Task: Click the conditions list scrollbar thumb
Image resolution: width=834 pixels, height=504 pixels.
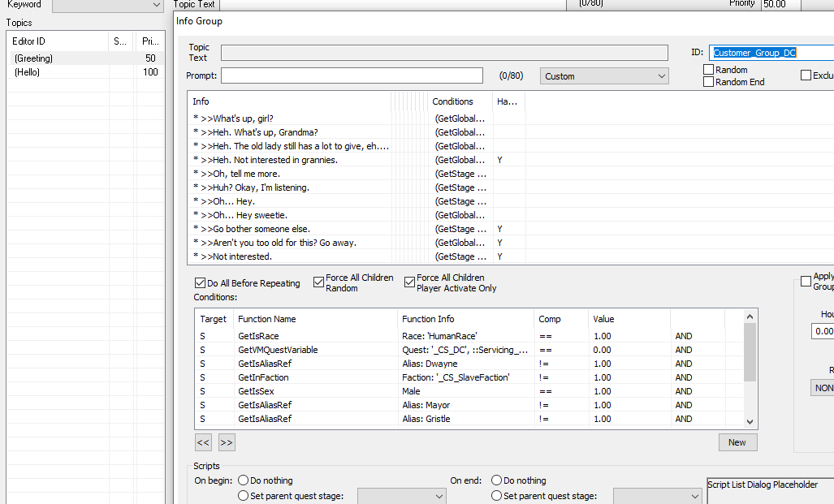Action: [750, 352]
